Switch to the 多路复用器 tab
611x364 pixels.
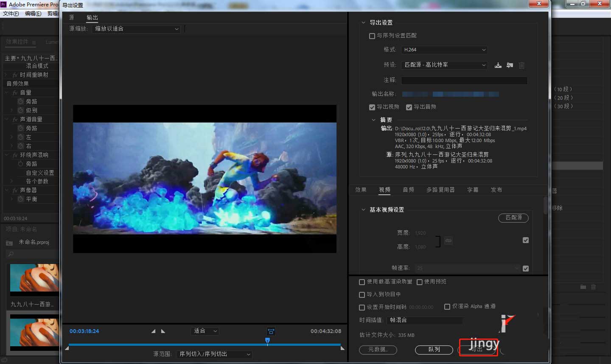coord(440,190)
